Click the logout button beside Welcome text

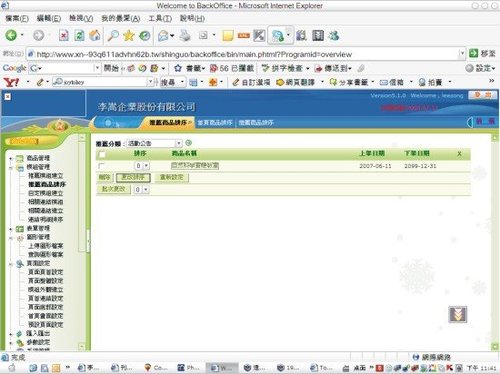pos(482,95)
